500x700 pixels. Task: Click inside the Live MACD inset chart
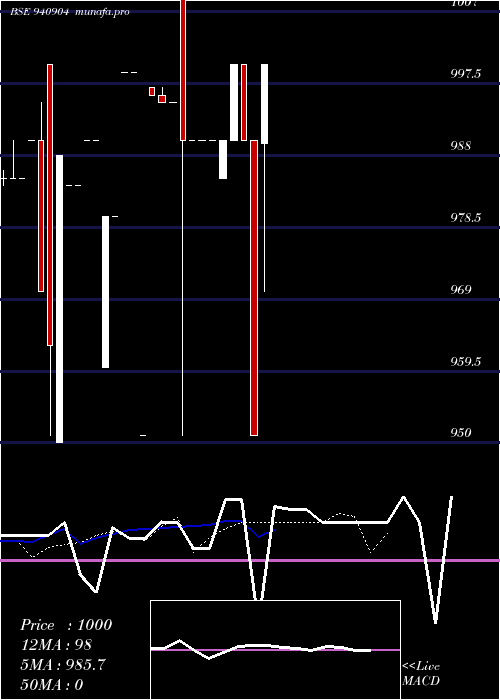click(275, 650)
